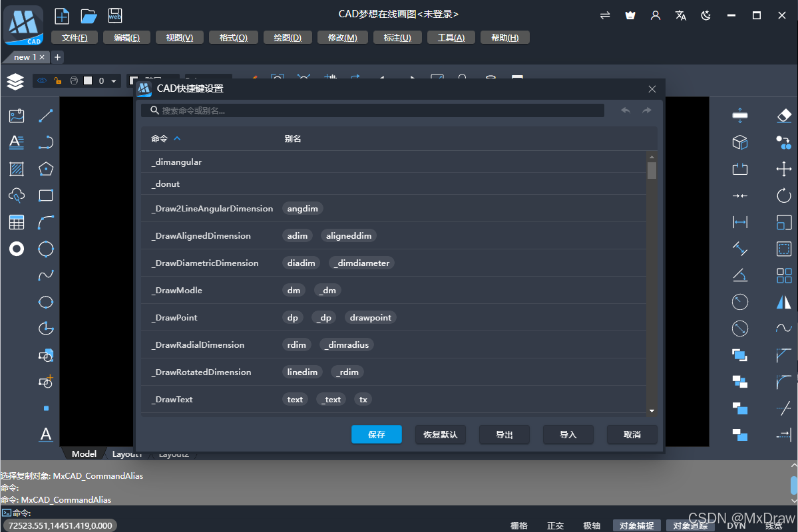This screenshot has width=798, height=532.
Task: Click the command search input field
Action: tap(373, 110)
